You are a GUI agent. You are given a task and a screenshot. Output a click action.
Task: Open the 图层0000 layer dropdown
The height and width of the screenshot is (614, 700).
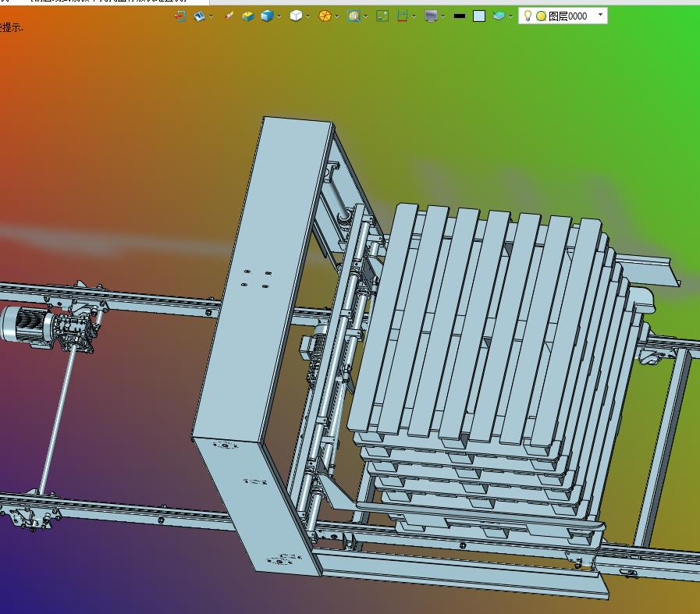[600, 15]
